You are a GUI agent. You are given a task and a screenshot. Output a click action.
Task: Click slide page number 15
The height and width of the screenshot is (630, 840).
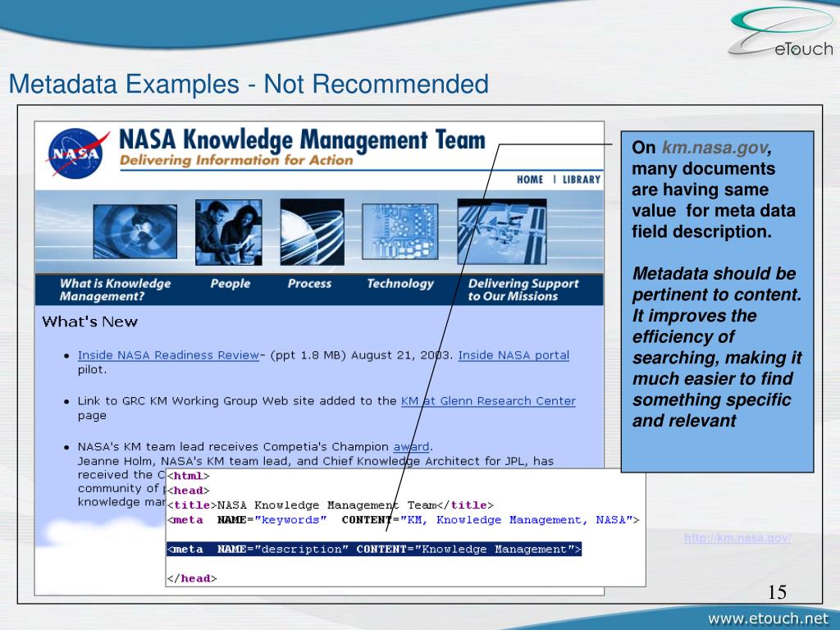777,592
